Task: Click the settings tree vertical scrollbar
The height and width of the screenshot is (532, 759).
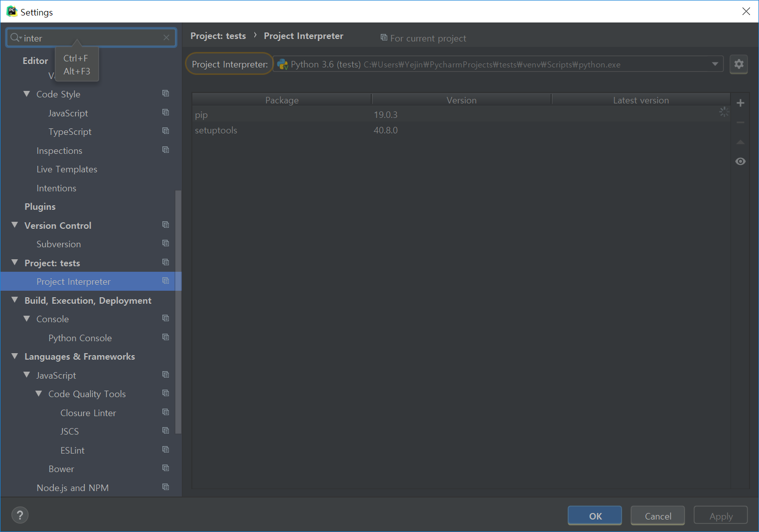Action: coord(178,312)
